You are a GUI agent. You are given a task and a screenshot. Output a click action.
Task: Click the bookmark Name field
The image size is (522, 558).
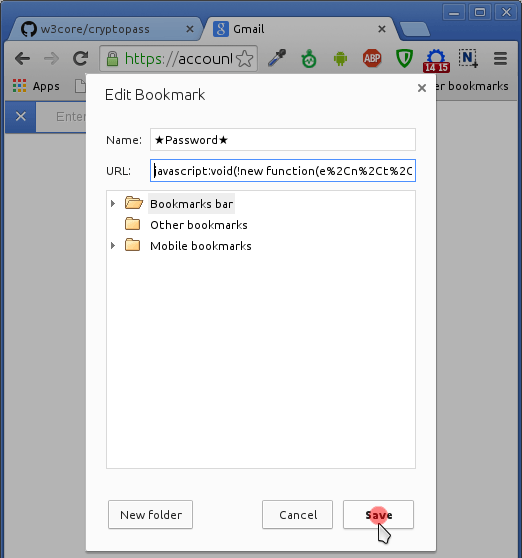click(283, 140)
